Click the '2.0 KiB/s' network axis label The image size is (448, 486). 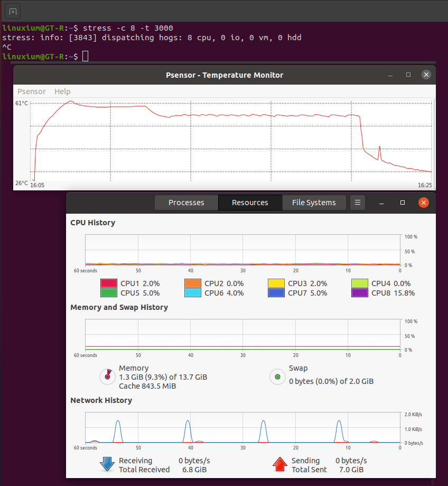click(x=413, y=415)
